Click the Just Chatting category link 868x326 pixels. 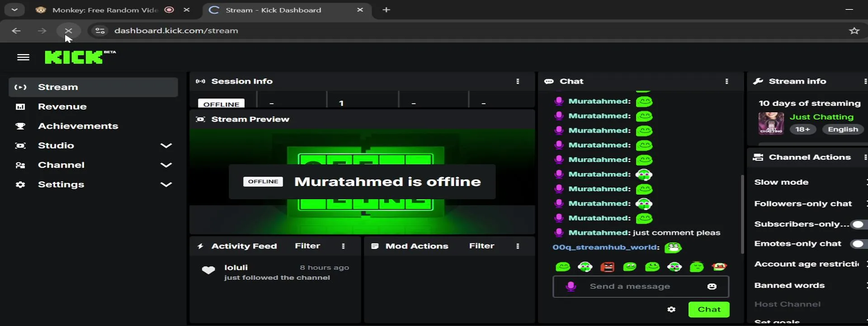[x=821, y=117]
